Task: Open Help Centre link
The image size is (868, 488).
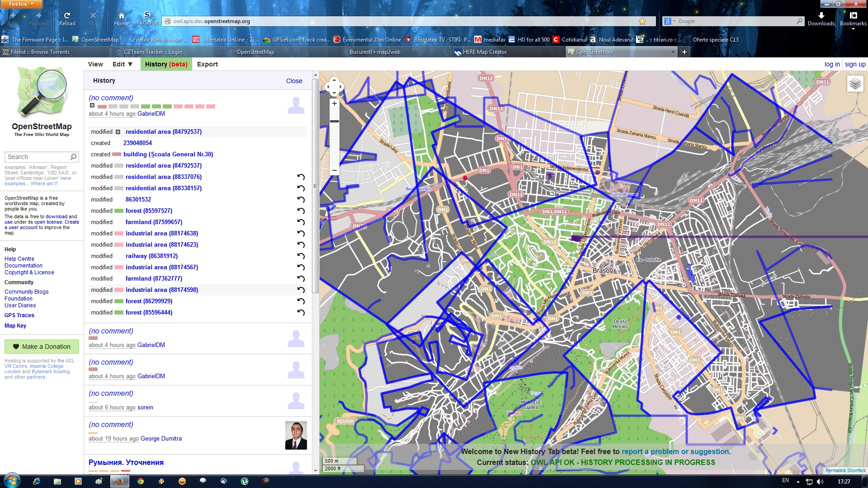Action: (19, 259)
